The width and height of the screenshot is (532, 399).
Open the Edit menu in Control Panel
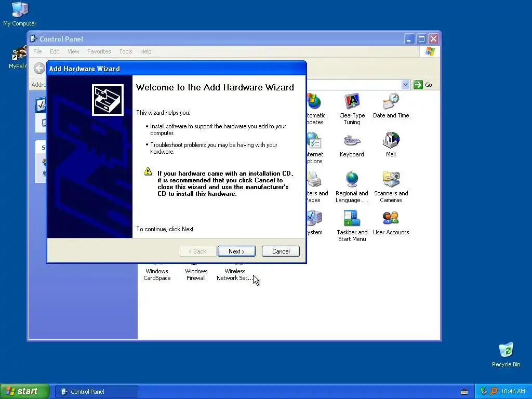click(54, 51)
